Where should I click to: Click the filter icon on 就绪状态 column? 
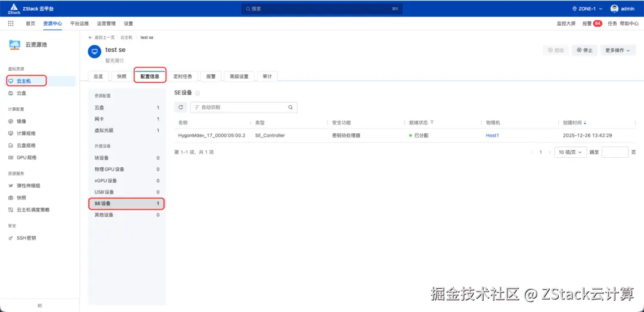pyautogui.click(x=432, y=123)
